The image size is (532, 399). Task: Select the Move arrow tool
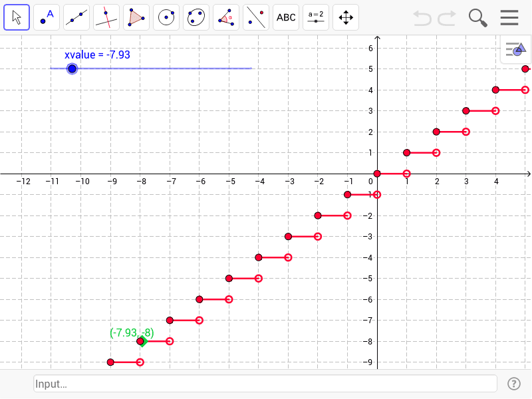[17, 17]
